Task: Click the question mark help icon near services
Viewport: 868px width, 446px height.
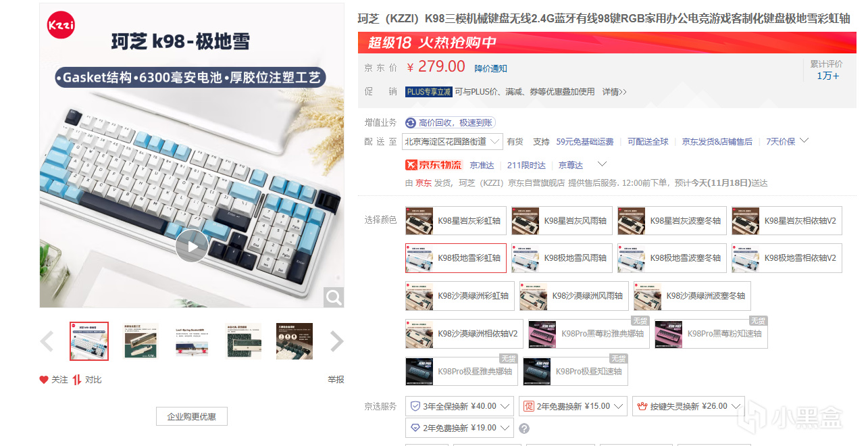Action: click(x=524, y=428)
